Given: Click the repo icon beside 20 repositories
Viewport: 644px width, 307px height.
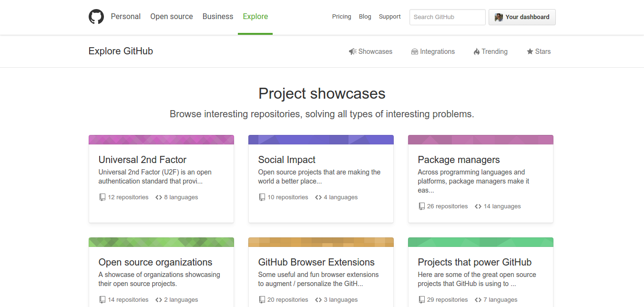Looking at the screenshot, I should point(262,300).
